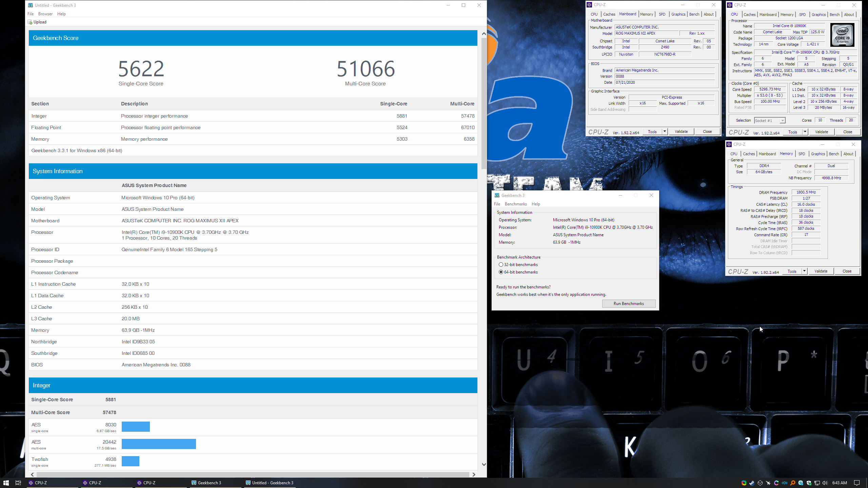
Task: Click Validate in Mainboard CPU-Z window
Action: (x=681, y=131)
